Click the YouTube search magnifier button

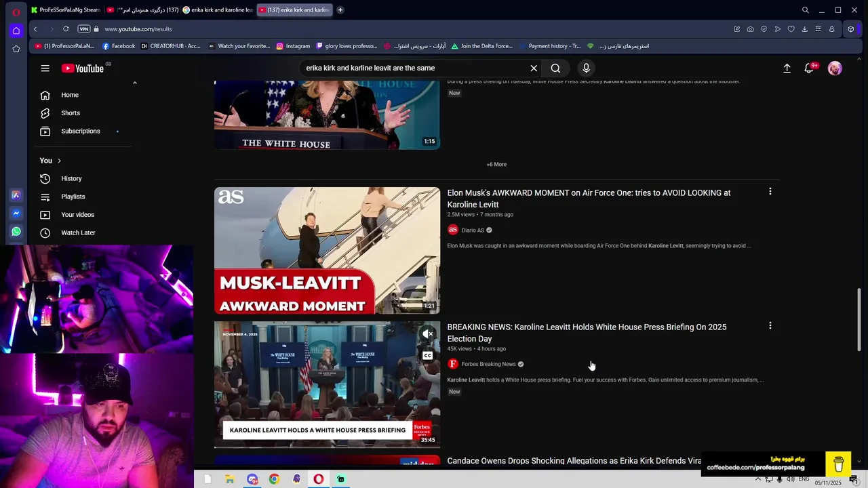pos(555,68)
